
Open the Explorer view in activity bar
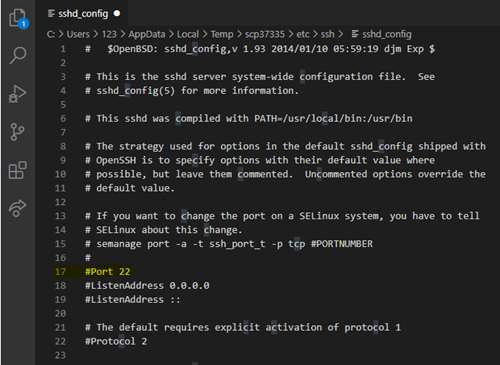tap(18, 19)
